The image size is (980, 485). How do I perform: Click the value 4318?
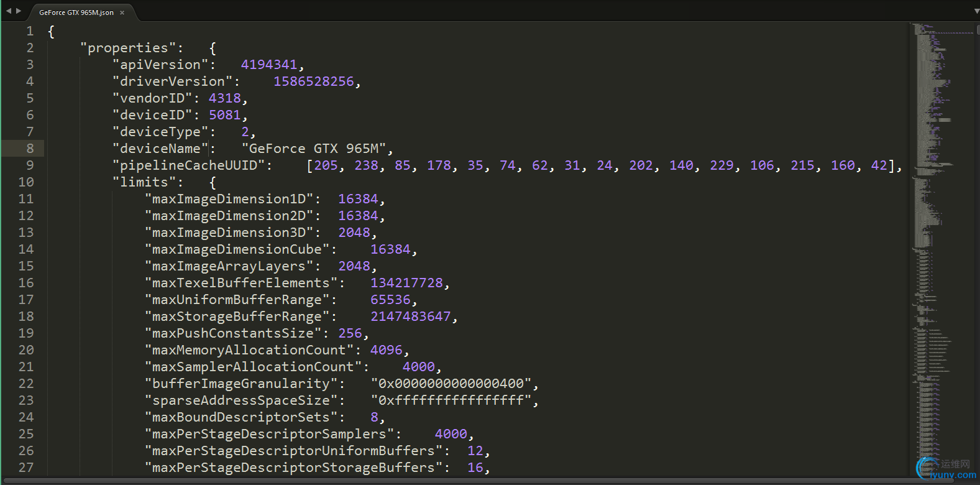[x=225, y=98]
